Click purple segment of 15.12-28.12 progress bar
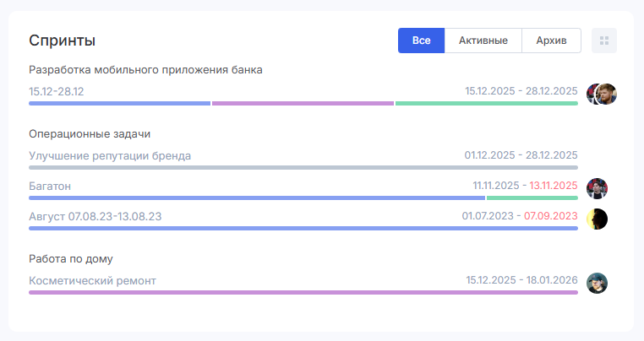644x341 pixels. (303, 104)
